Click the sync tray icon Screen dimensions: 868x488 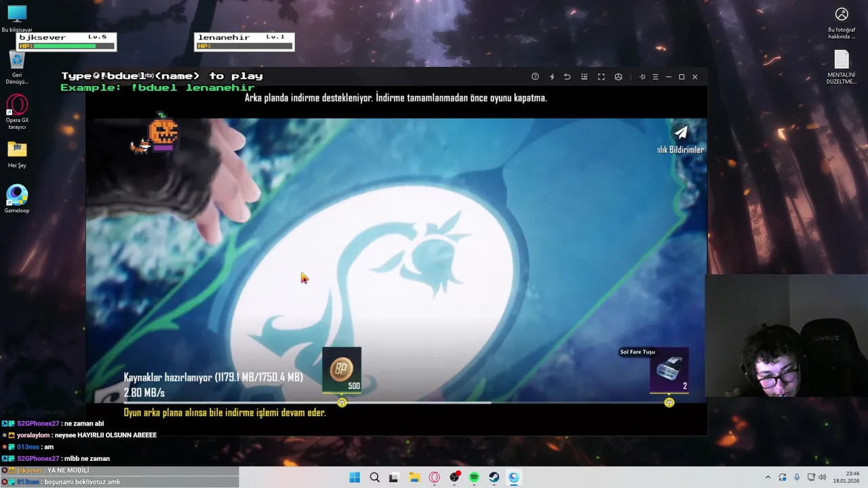[x=783, y=477]
